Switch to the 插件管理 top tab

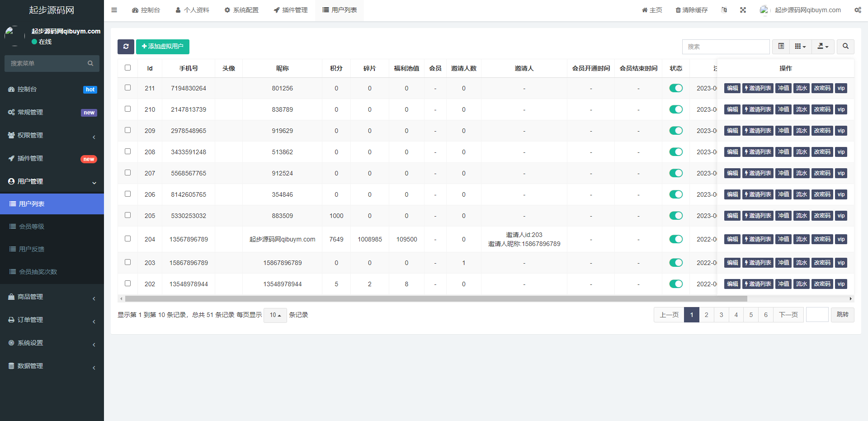point(291,10)
